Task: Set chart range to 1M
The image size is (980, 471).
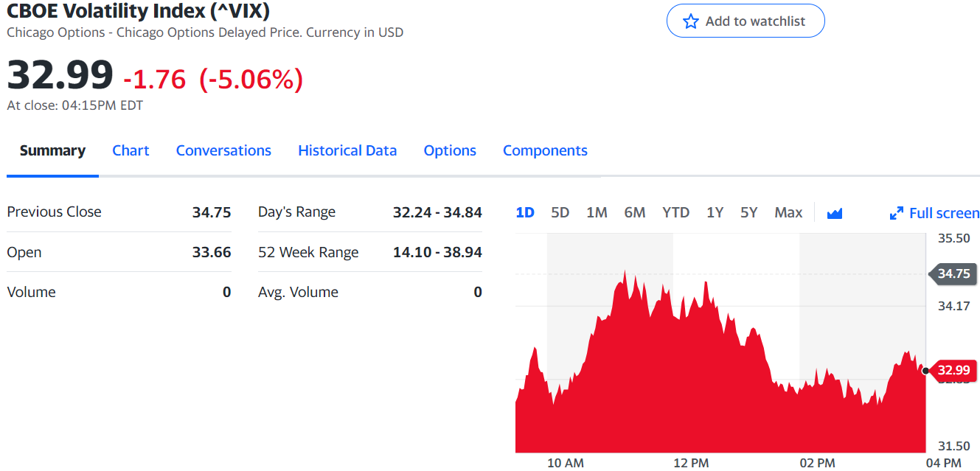Action: point(597,212)
